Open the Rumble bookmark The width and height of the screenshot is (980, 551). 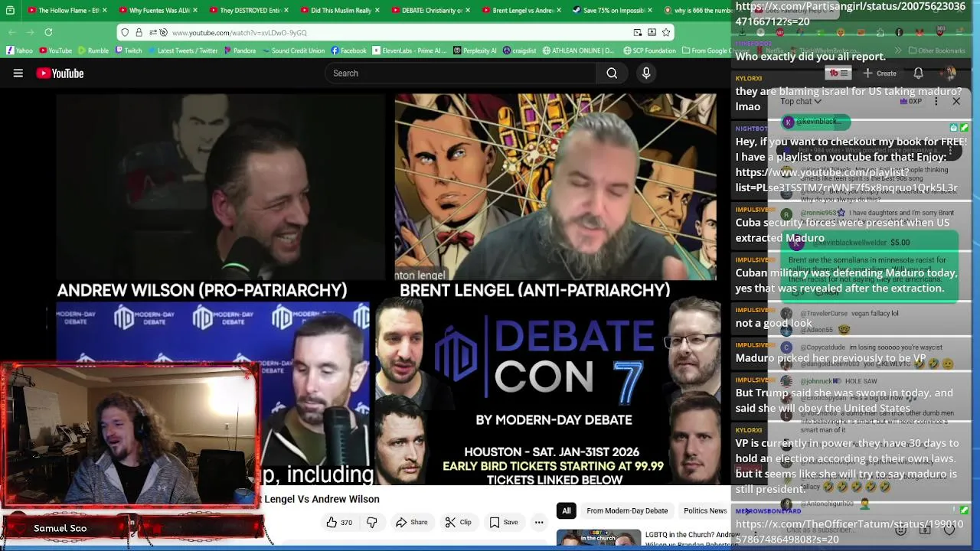click(x=93, y=51)
